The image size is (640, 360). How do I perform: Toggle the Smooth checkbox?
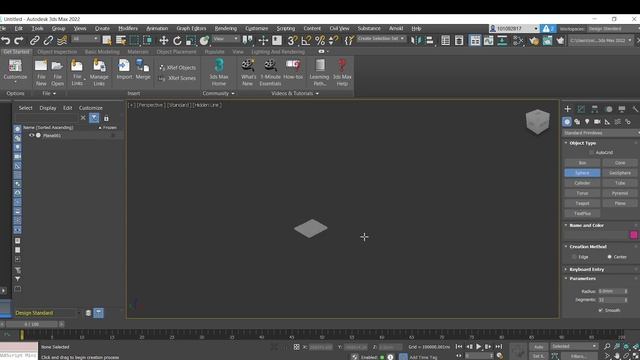point(600,310)
